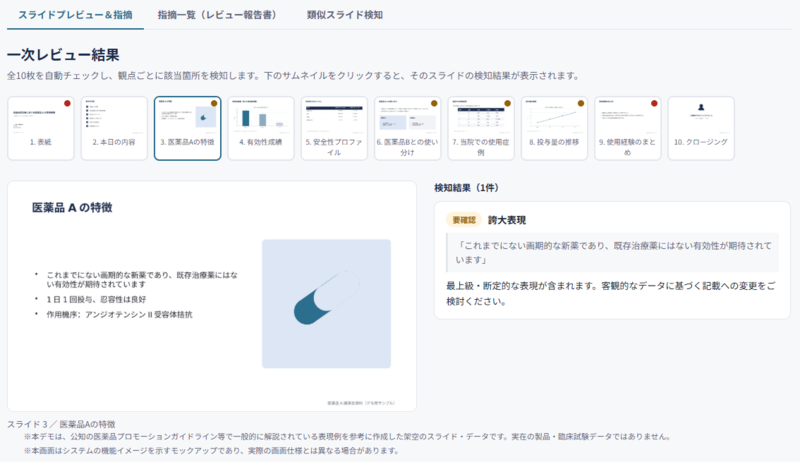Click person icon on クロージング thumbnail
The height and width of the screenshot is (462, 800).
[701, 107]
